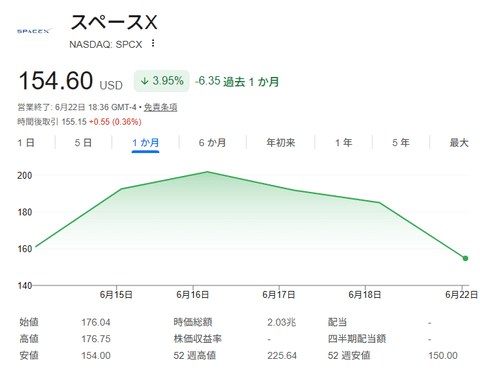Click the 四半期配当額 label
This screenshot has height=372, width=480.
coord(357,339)
